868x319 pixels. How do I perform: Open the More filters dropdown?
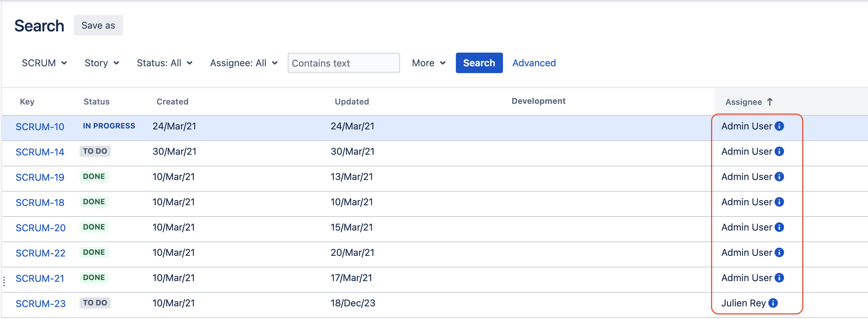click(429, 63)
